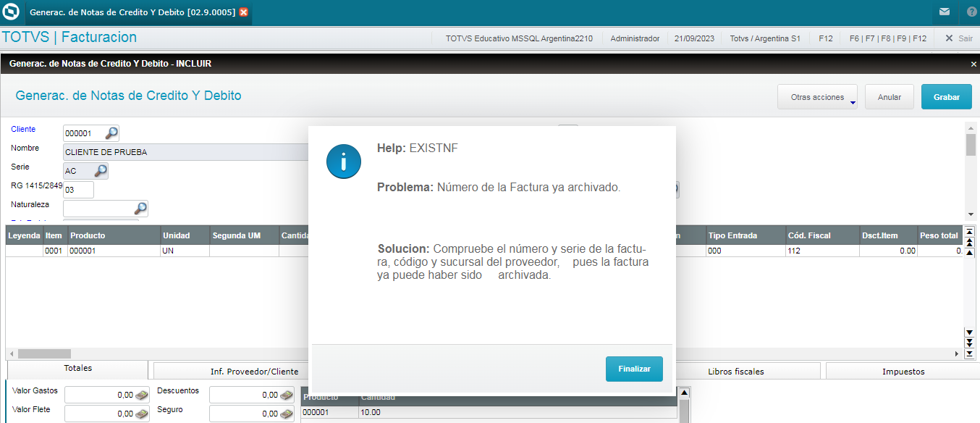Viewport: 980px width, 423px height.
Task: Click the RG 1415/2849 input field
Action: point(78,190)
